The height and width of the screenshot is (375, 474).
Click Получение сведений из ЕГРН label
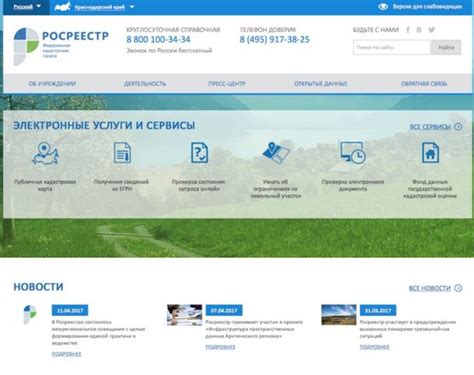pos(121,185)
